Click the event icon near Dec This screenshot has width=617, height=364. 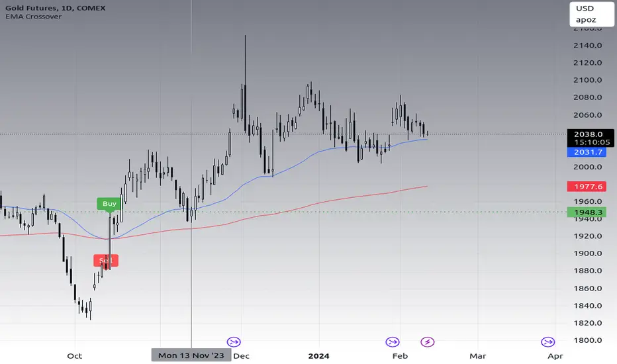[x=234, y=341]
